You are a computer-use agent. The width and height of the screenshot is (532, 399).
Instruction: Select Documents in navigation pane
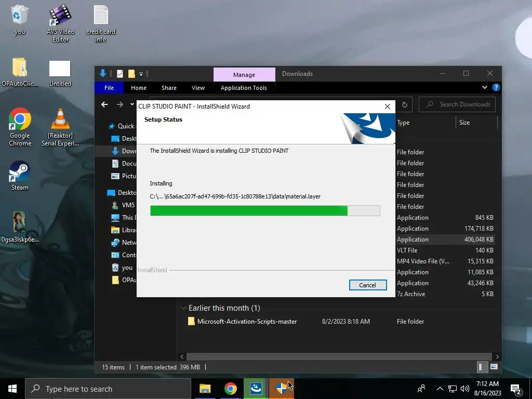[124, 164]
